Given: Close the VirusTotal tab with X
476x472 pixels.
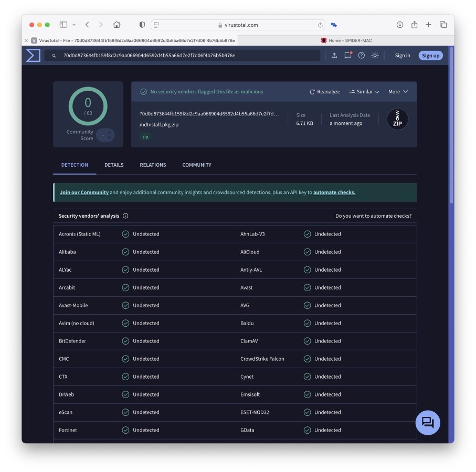Looking at the screenshot, I should coord(26,41).
